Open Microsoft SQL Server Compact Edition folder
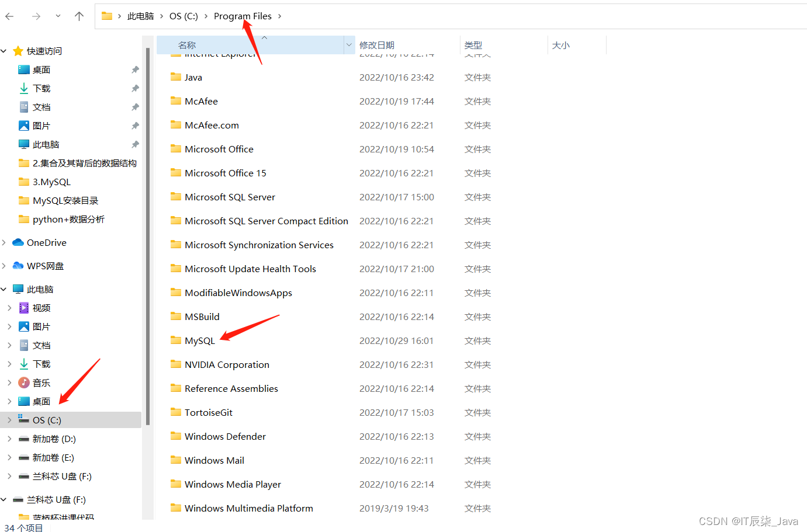The width and height of the screenshot is (807, 532). [x=266, y=221]
